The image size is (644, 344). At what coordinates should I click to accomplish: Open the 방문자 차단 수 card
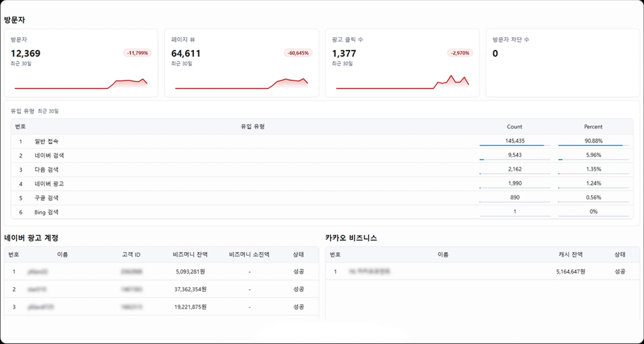pyautogui.click(x=563, y=63)
